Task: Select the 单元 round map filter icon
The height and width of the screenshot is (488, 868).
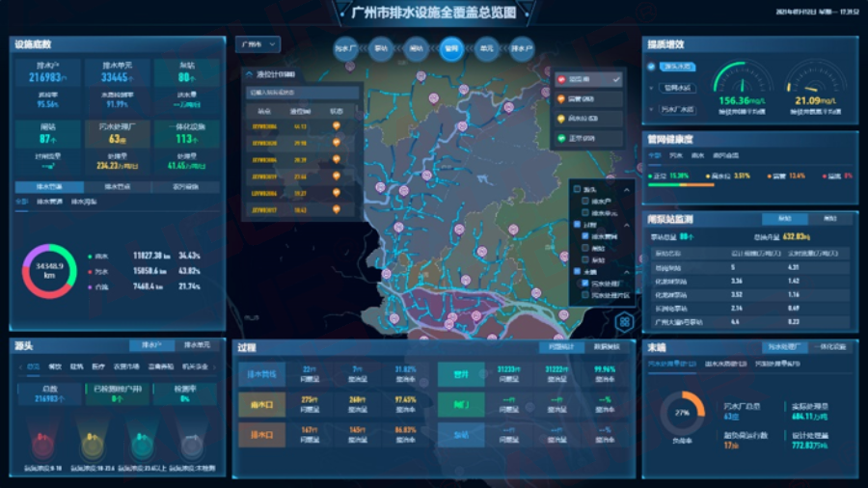Action: tap(486, 47)
